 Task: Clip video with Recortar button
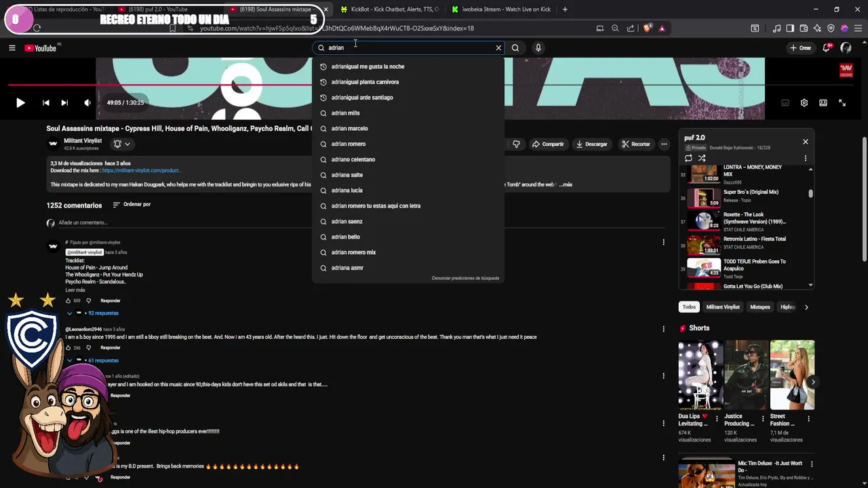click(636, 144)
